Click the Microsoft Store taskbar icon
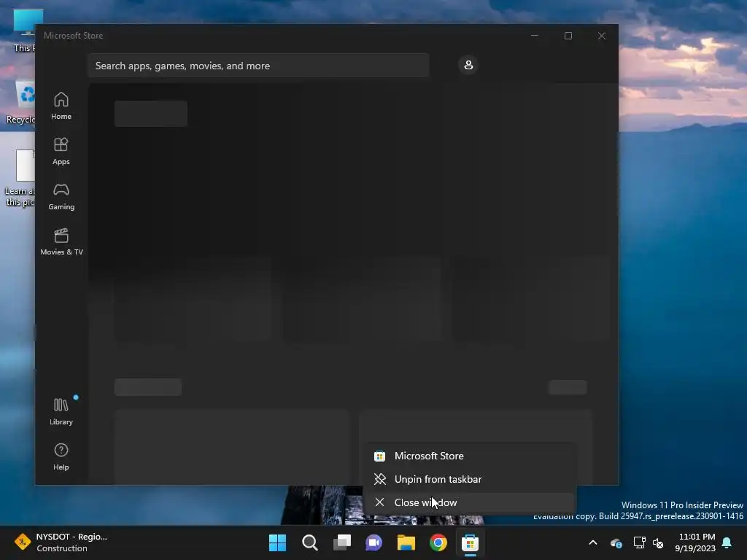Image resolution: width=747 pixels, height=560 pixels. [471, 542]
